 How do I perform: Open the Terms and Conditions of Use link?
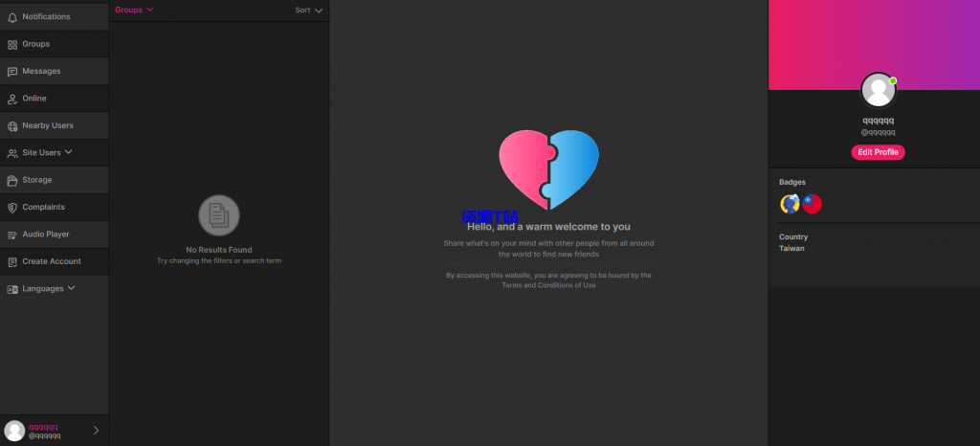click(x=548, y=285)
